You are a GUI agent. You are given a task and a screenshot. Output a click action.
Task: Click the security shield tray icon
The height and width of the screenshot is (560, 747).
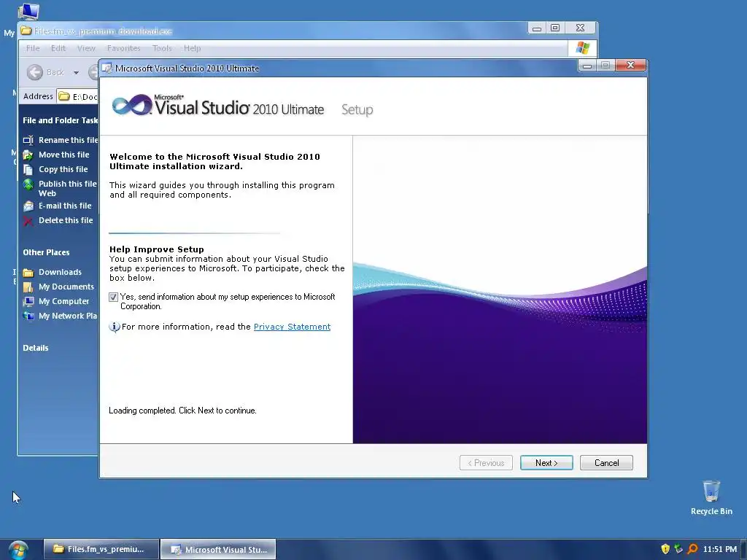click(665, 549)
